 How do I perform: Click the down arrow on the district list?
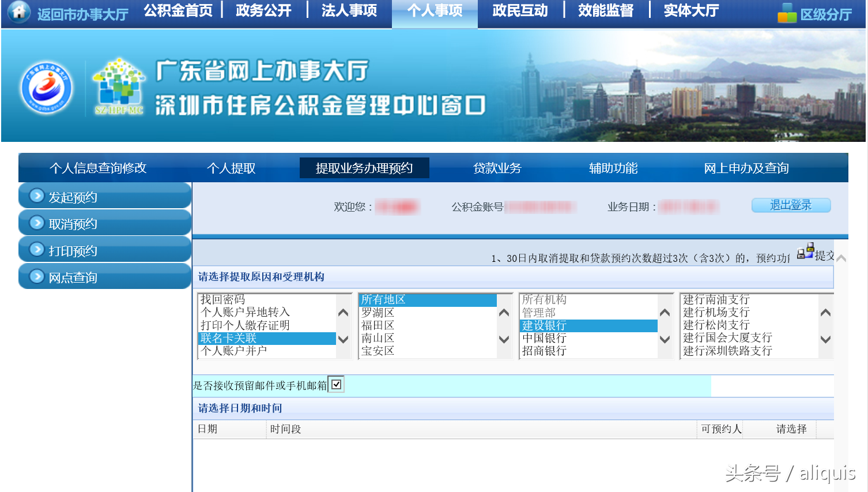pos(503,340)
